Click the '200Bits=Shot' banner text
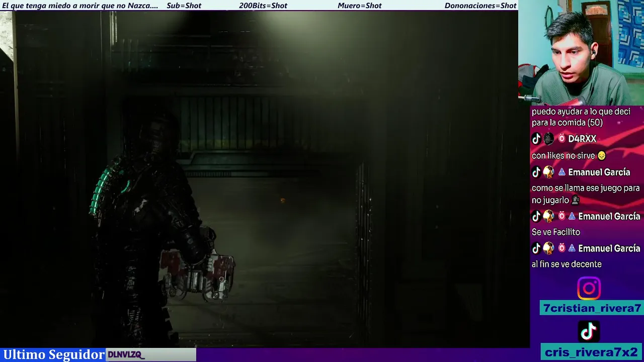Viewport: 644px width, 362px height. (263, 6)
